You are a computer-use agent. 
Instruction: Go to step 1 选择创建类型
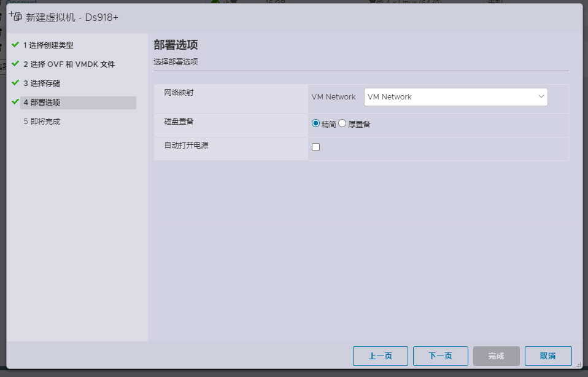[48, 45]
